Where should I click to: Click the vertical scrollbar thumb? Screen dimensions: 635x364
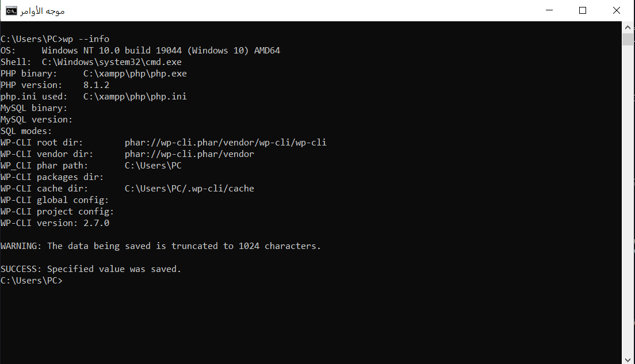coord(628,39)
